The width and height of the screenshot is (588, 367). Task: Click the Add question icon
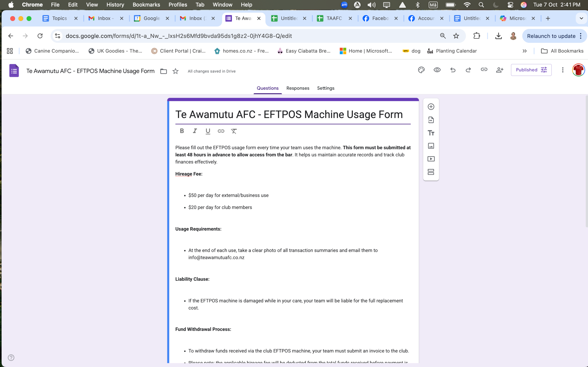click(431, 107)
